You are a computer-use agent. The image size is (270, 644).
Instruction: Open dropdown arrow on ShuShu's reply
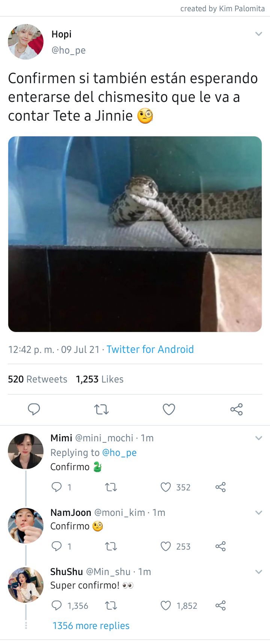(258, 572)
